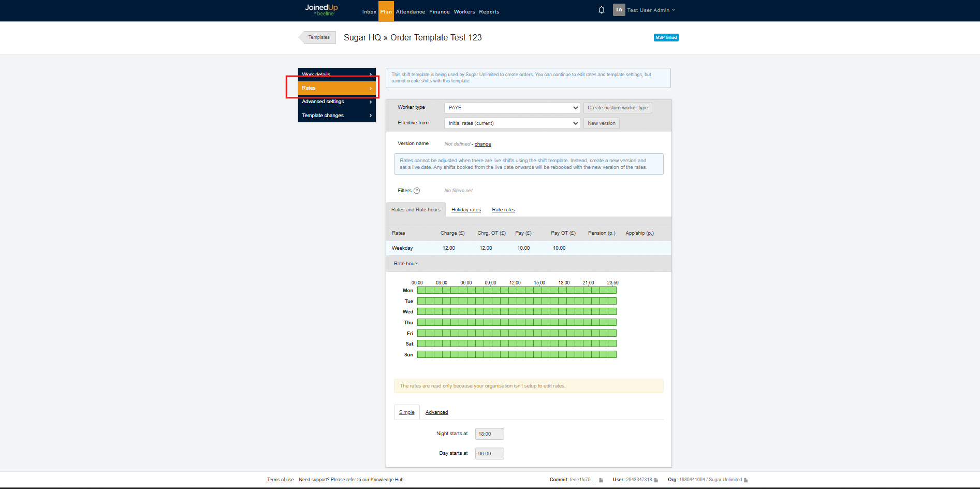Screen dimensions: 980x489
Task: Go back to Templates
Action: (x=318, y=37)
